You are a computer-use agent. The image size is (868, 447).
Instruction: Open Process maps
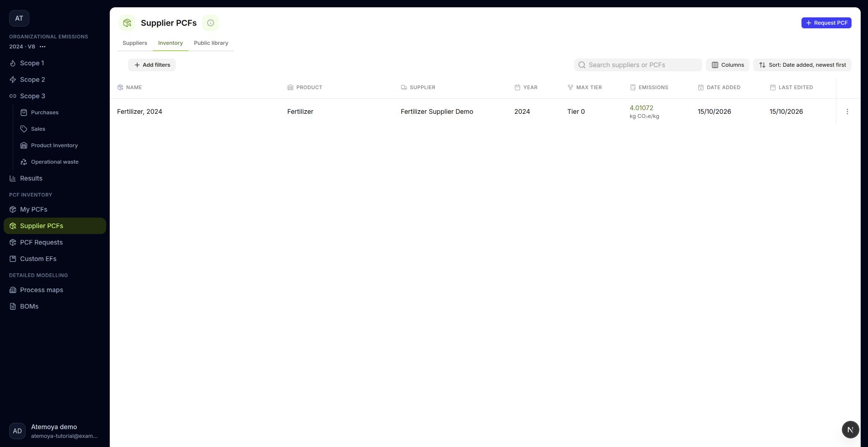click(55, 290)
